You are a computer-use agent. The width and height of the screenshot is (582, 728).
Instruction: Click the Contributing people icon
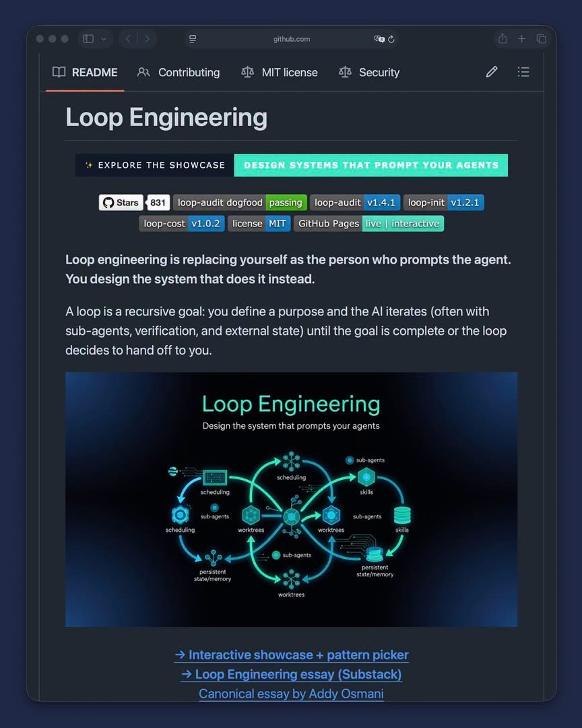[x=143, y=72]
